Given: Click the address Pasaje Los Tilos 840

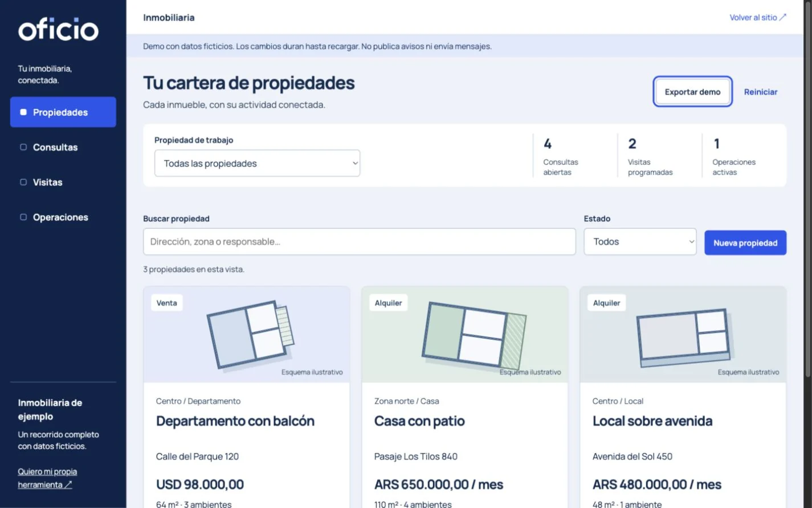Looking at the screenshot, I should pyautogui.click(x=416, y=457).
